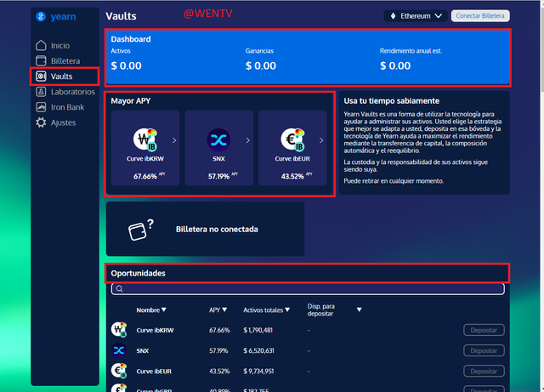The height and width of the screenshot is (392, 544).
Task: Click the disconnected wallet question icon
Action: (140, 230)
